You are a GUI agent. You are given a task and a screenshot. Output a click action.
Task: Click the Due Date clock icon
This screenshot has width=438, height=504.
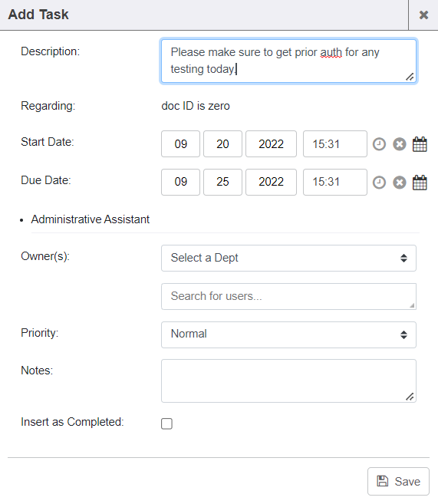tap(379, 183)
